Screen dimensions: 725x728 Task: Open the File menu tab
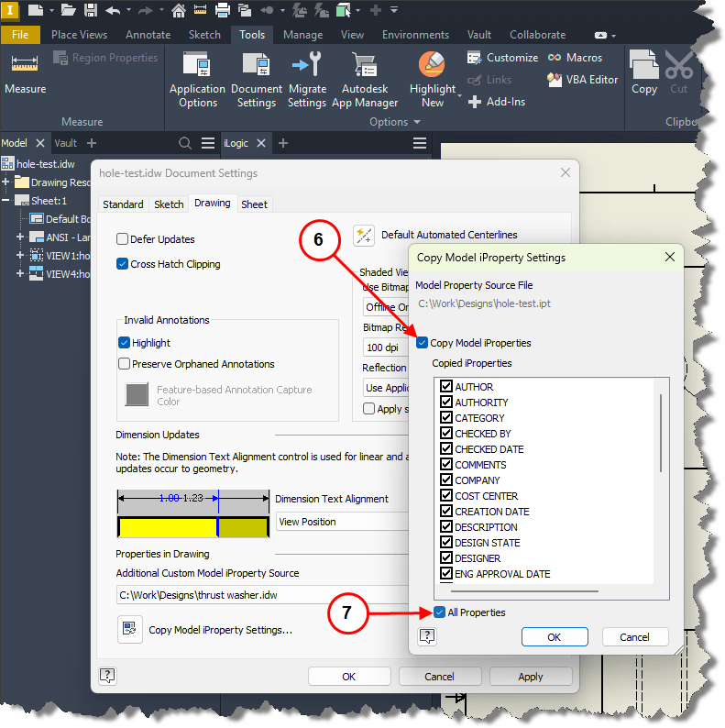pyautogui.click(x=20, y=35)
